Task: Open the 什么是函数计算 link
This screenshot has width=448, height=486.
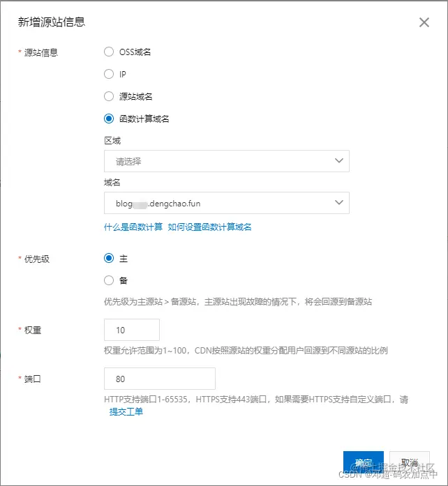Action: pos(133,227)
